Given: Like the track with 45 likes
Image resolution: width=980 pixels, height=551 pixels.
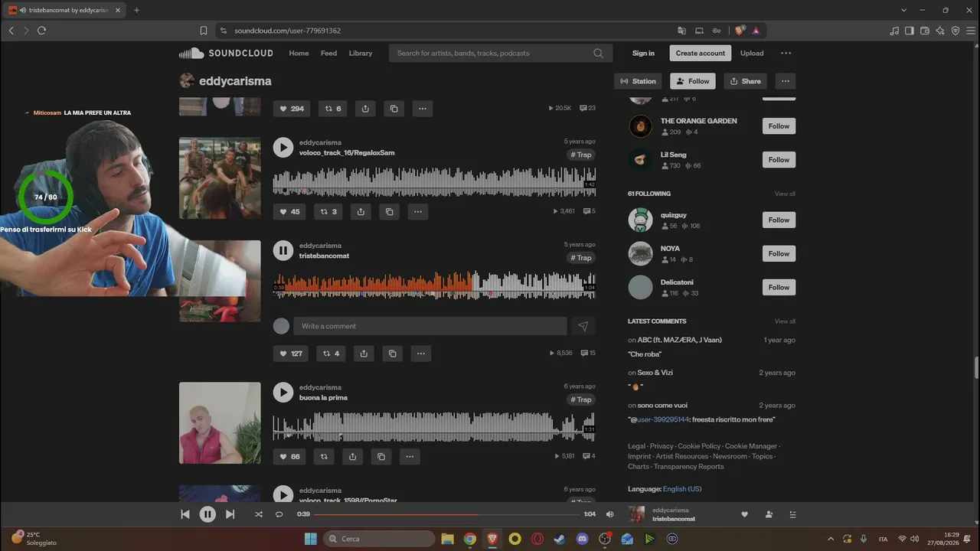Looking at the screenshot, I should (290, 211).
